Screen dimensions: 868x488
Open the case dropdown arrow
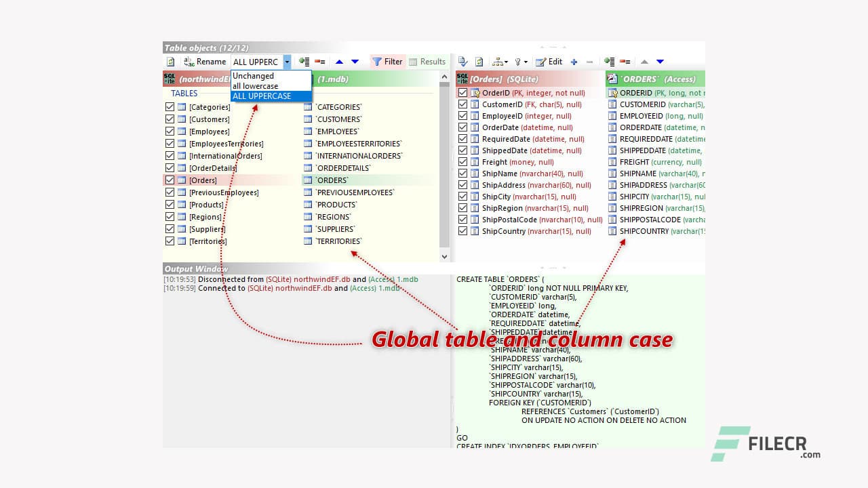[x=287, y=62]
